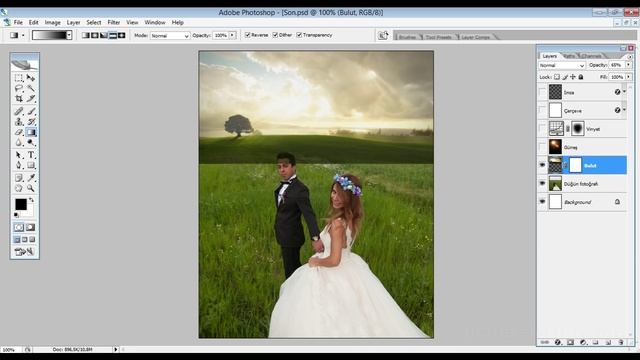640x360 pixels.
Task: Select the Slice tool
Action: pyautogui.click(x=31, y=98)
